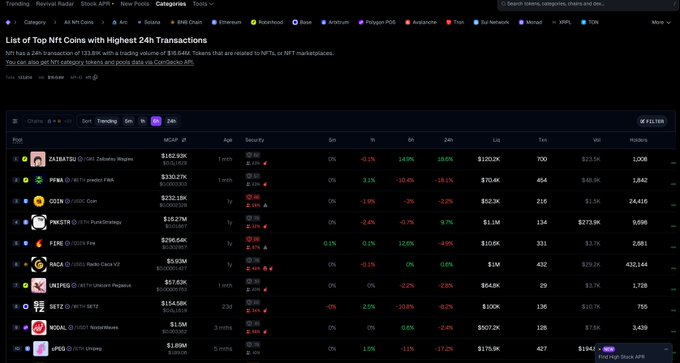
Task: Switch sort timeframe to 1h
Action: point(143,121)
